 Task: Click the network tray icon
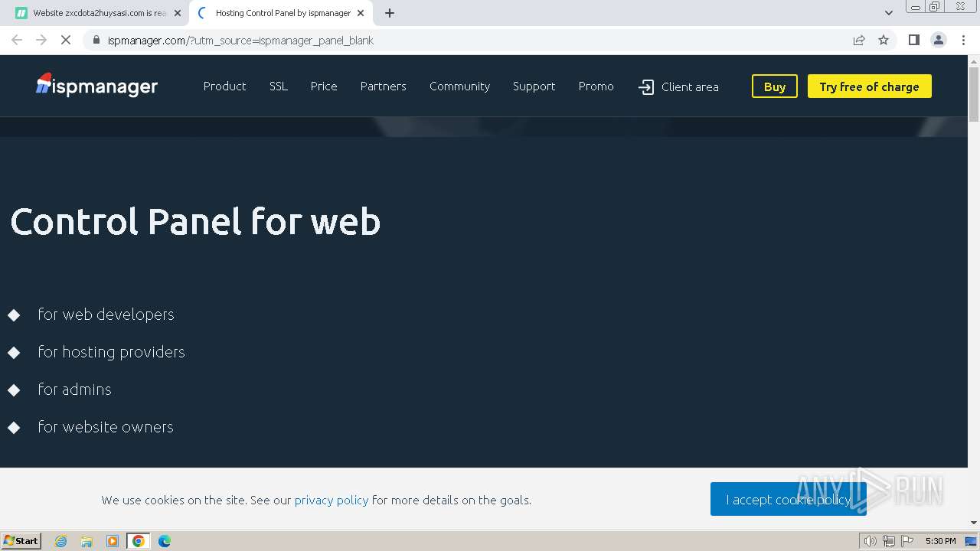click(x=888, y=541)
